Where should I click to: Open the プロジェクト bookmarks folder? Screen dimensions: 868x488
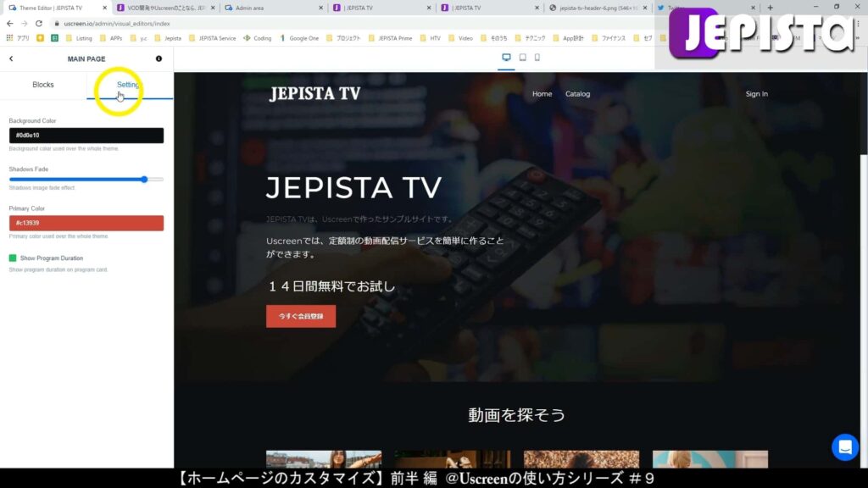[343, 38]
